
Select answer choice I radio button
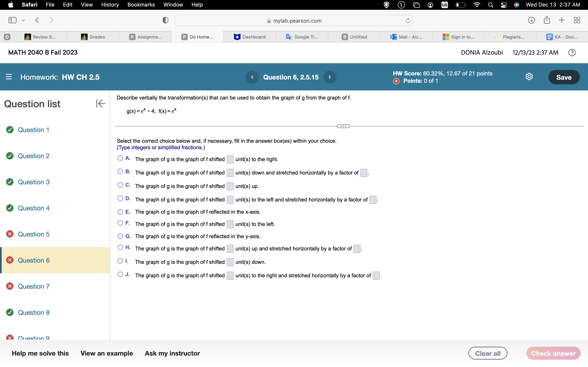click(x=120, y=261)
